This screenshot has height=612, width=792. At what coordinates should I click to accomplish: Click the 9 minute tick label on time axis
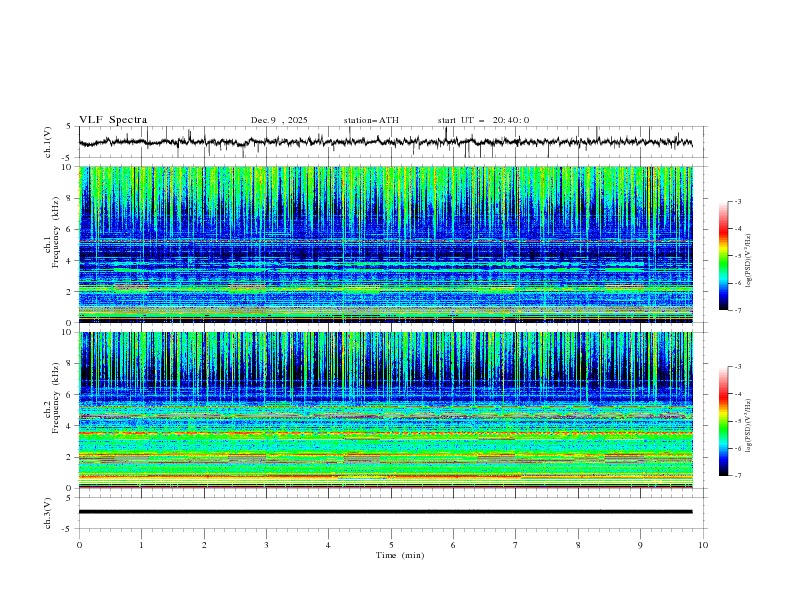pyautogui.click(x=641, y=545)
